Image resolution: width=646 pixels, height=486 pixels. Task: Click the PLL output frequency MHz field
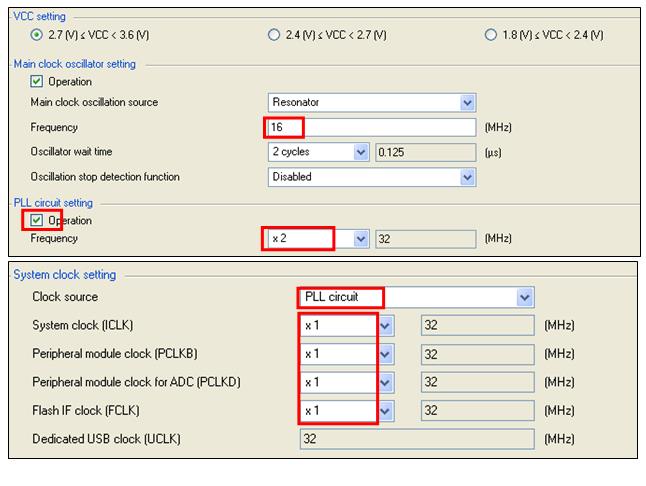[425, 239]
